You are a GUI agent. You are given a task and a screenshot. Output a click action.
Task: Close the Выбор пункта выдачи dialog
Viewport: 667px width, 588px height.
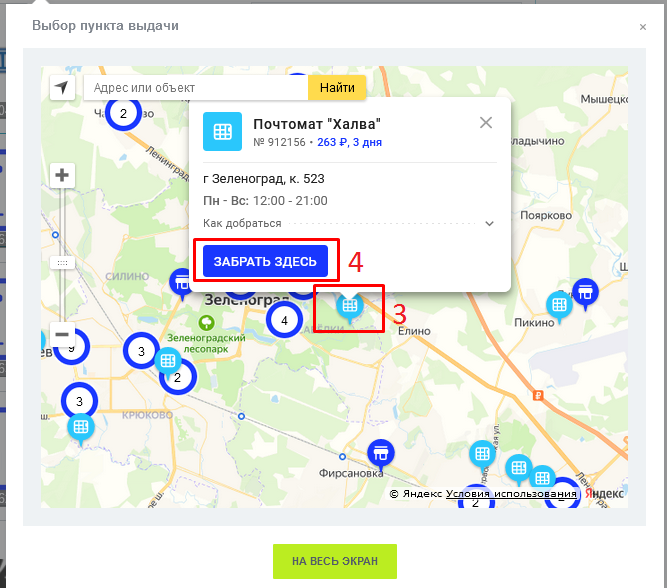(643, 27)
